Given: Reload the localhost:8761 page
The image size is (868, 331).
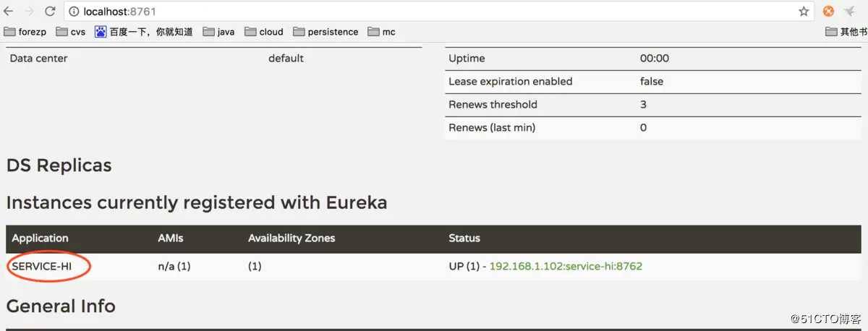Looking at the screenshot, I should (x=50, y=12).
